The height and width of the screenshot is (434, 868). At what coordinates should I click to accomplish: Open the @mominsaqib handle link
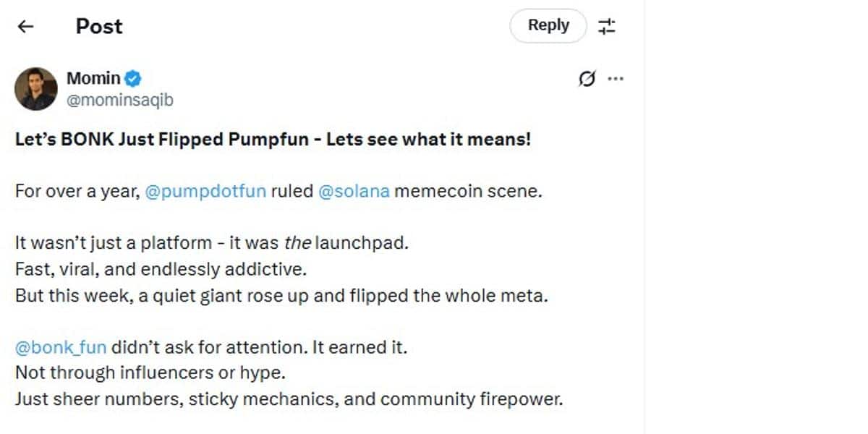pyautogui.click(x=120, y=100)
